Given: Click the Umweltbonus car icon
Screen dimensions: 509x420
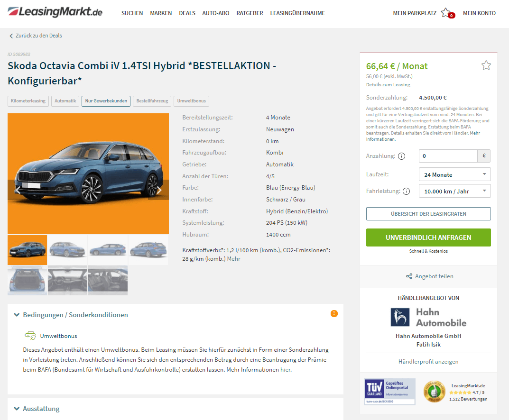Looking at the screenshot, I should pyautogui.click(x=30, y=336).
